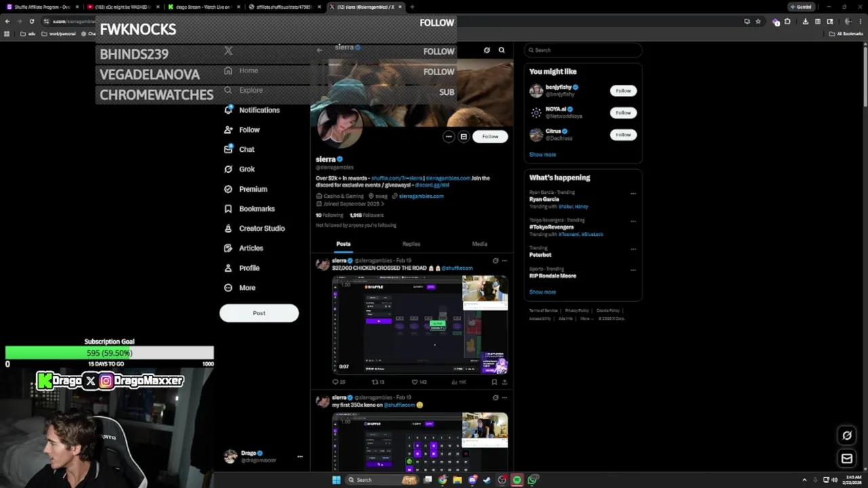Click Show more under You might like
The width and height of the screenshot is (868, 488).
tap(542, 155)
